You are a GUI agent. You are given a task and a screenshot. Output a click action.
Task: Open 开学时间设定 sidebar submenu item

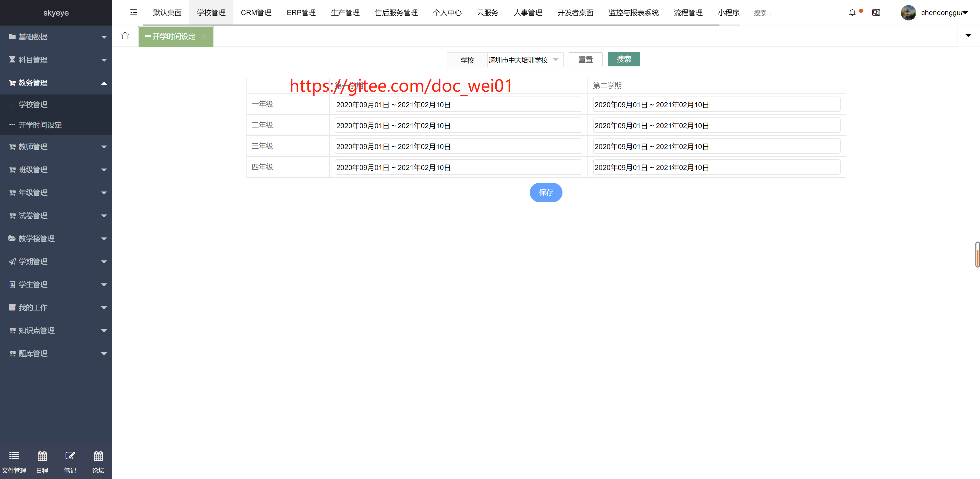click(x=56, y=125)
